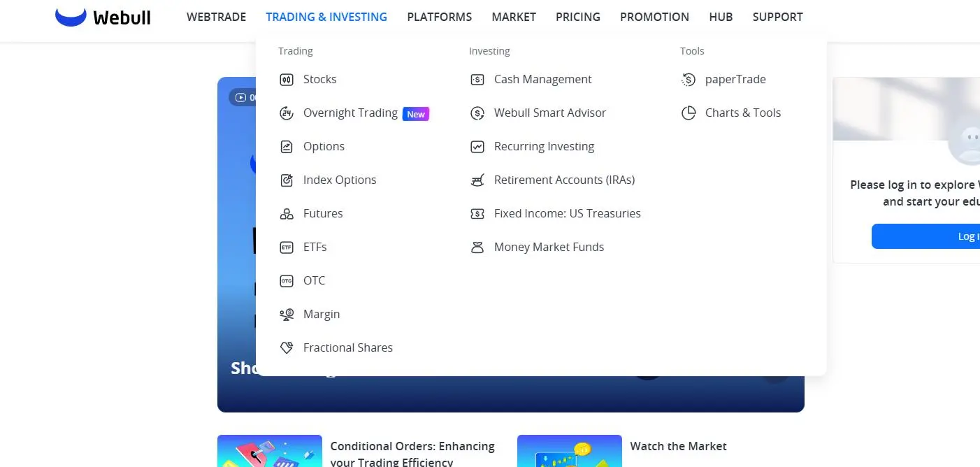Click the Trading column heading
This screenshot has height=467, width=980.
point(296,51)
